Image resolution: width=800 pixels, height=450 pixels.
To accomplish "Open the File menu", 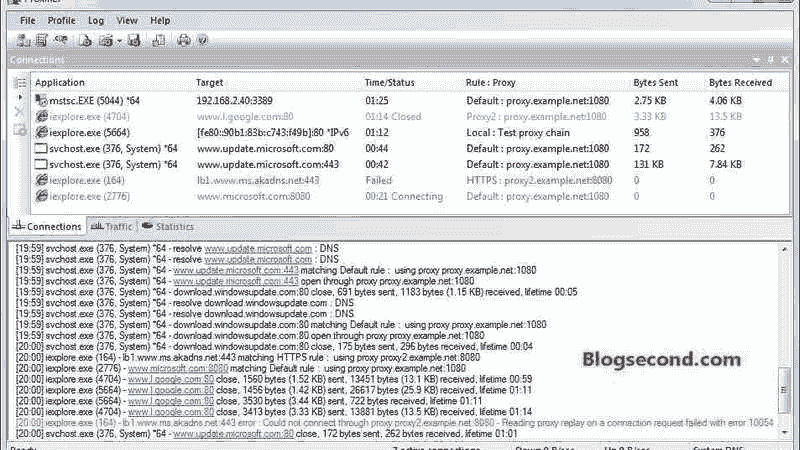I will (x=28, y=20).
